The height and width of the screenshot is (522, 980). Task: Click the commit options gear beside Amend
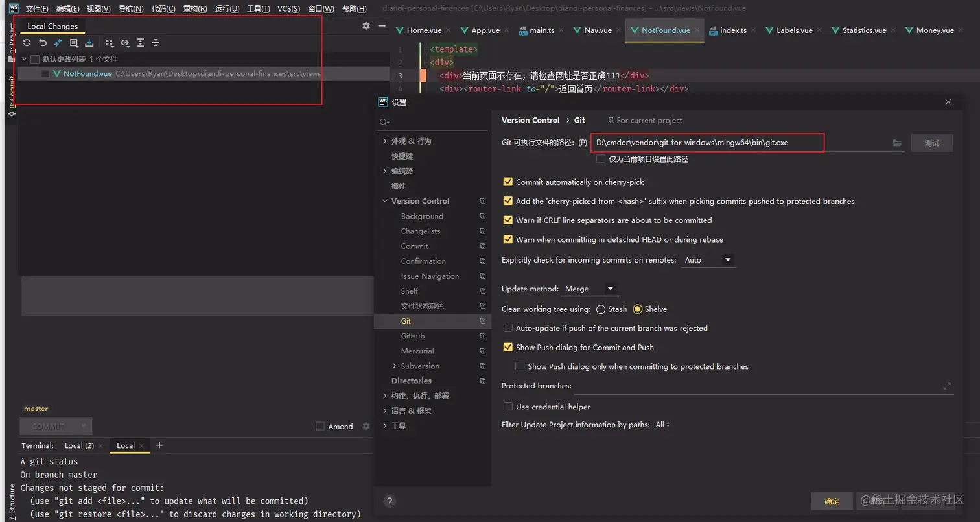(x=366, y=426)
